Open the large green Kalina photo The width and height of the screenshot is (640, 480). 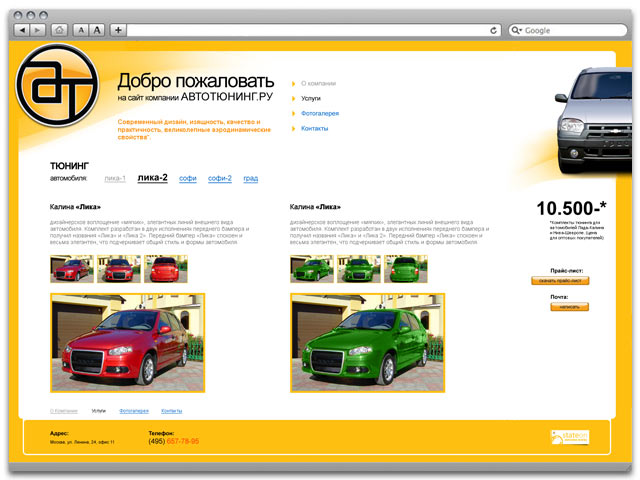pyautogui.click(x=368, y=343)
